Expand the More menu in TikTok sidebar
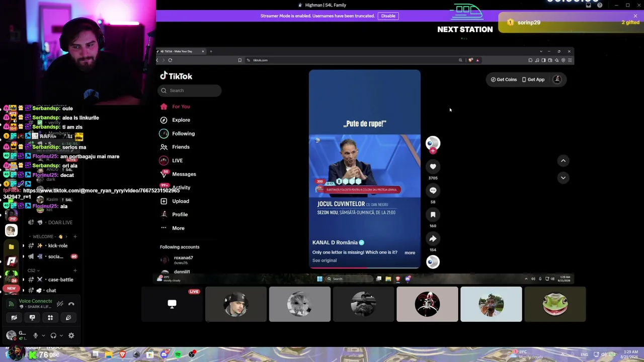The height and width of the screenshot is (362, 644). coord(173,228)
